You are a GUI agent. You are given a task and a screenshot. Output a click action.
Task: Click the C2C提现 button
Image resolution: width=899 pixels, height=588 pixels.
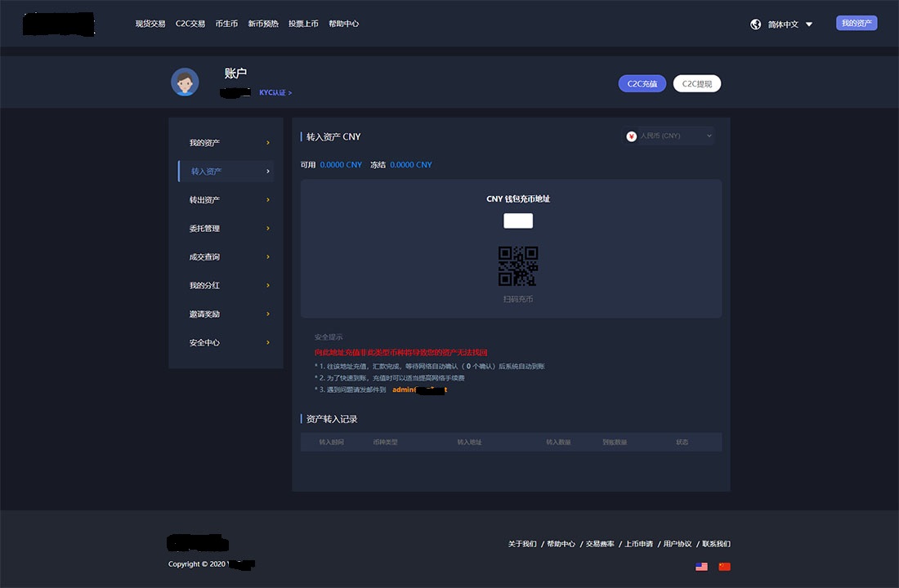(x=696, y=83)
